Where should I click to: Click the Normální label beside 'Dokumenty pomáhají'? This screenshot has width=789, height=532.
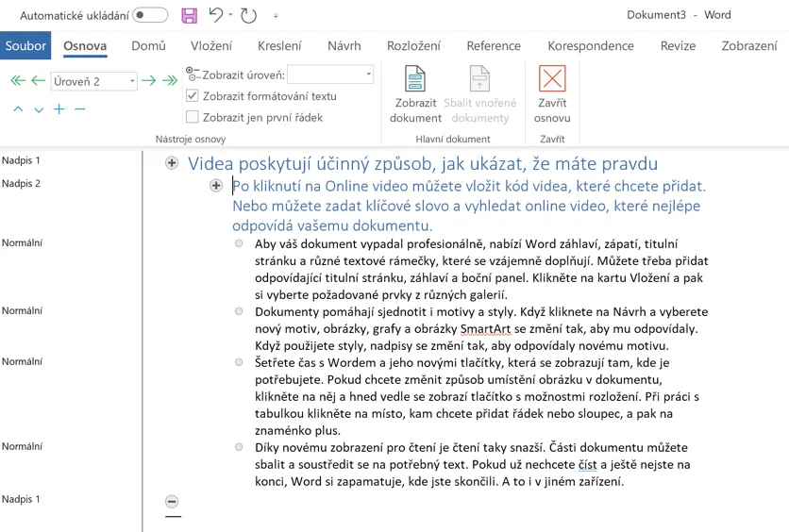(x=22, y=310)
